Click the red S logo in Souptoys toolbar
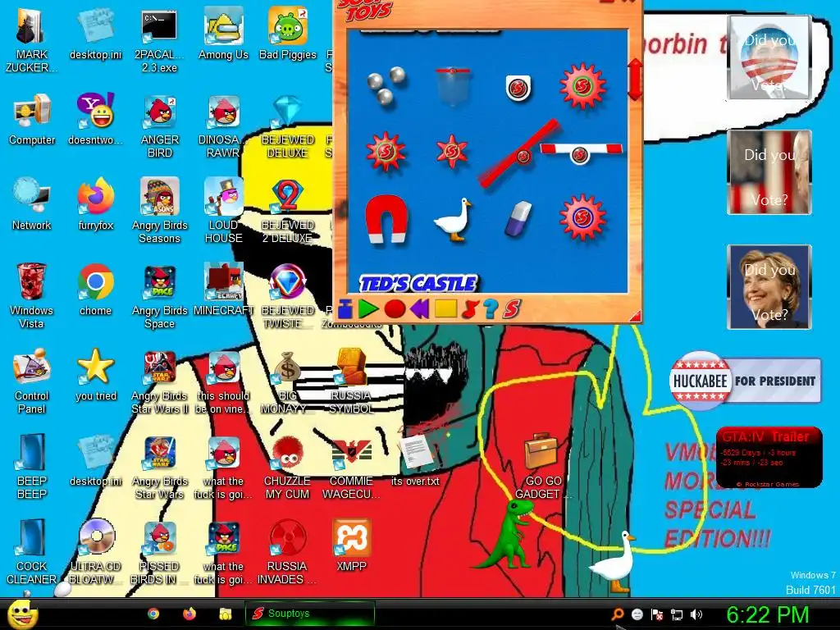The height and width of the screenshot is (630, 840). pyautogui.click(x=511, y=309)
